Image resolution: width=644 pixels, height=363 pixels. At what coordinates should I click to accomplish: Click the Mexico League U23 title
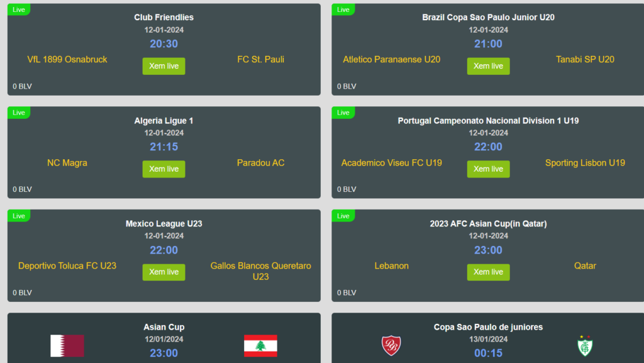[164, 224]
